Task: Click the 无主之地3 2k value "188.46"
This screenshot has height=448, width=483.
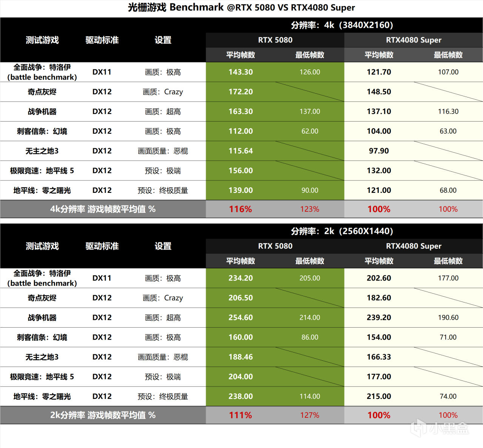Action: click(x=241, y=357)
